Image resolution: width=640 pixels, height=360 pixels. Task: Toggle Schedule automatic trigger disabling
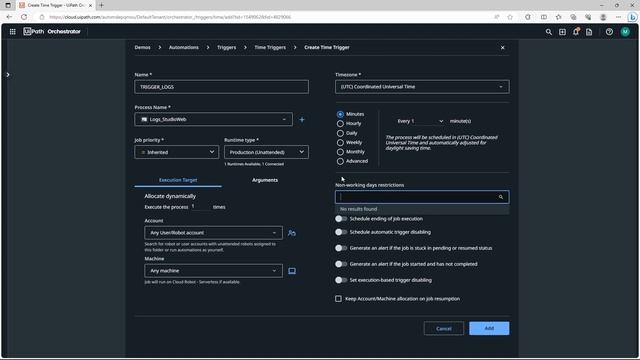pos(341,232)
